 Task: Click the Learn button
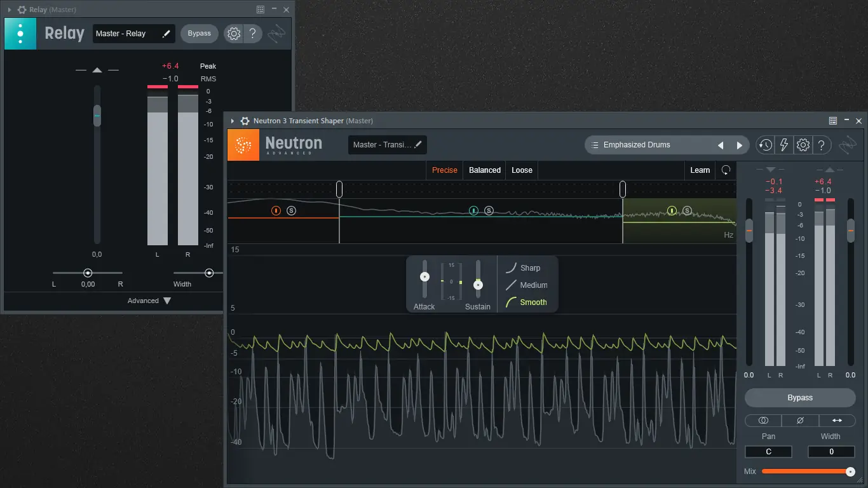(x=700, y=170)
